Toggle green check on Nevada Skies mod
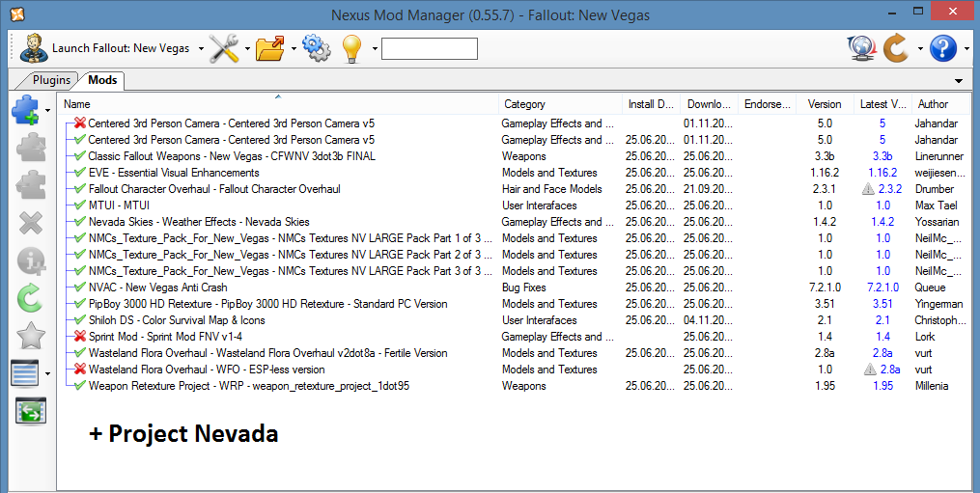The image size is (980, 493). (x=79, y=221)
